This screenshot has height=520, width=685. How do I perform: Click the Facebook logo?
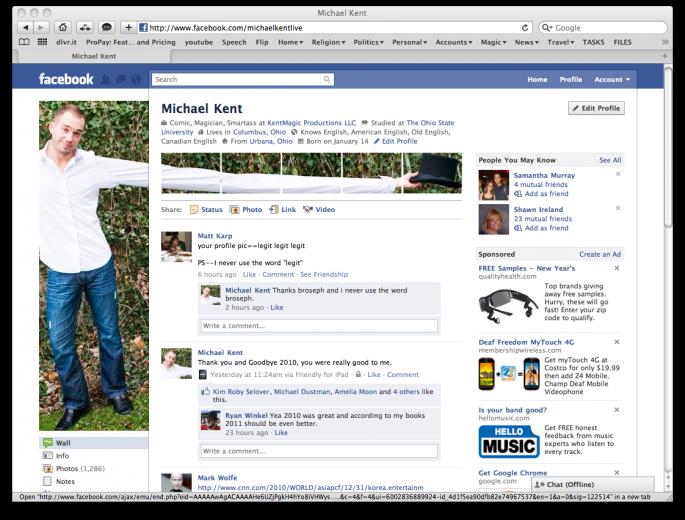(66, 79)
